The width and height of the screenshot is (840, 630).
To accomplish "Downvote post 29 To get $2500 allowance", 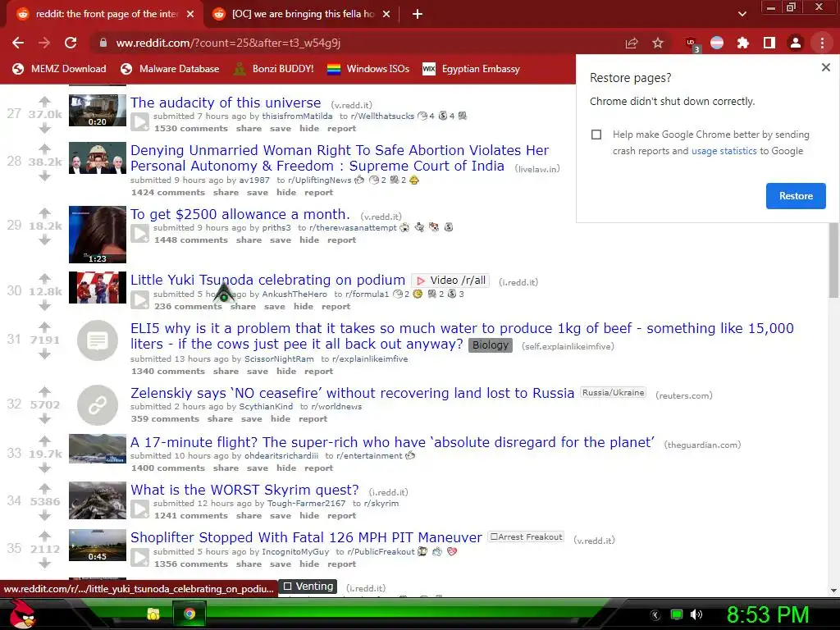I will [45, 240].
